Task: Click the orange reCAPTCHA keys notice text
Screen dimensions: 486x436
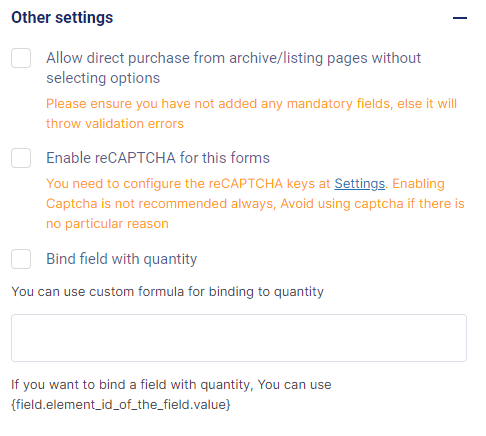Action: pyautogui.click(x=255, y=204)
